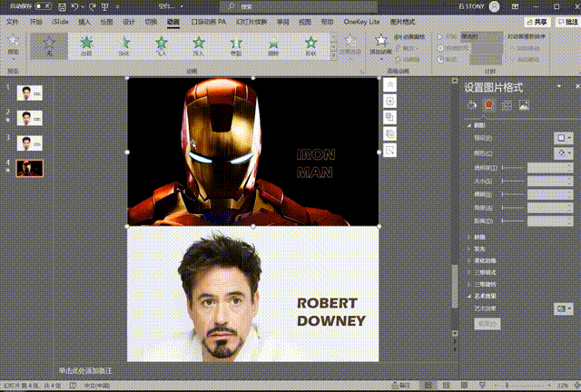Open the shadow 颜色 (Color) picker dropdown
This screenshot has width=581, height=392.
click(x=564, y=153)
